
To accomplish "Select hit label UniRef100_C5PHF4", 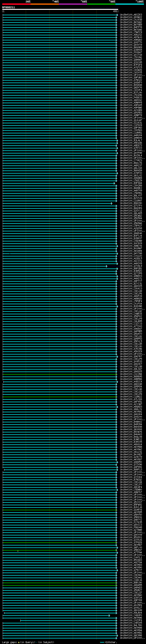I will pyautogui.click(x=131, y=301).
